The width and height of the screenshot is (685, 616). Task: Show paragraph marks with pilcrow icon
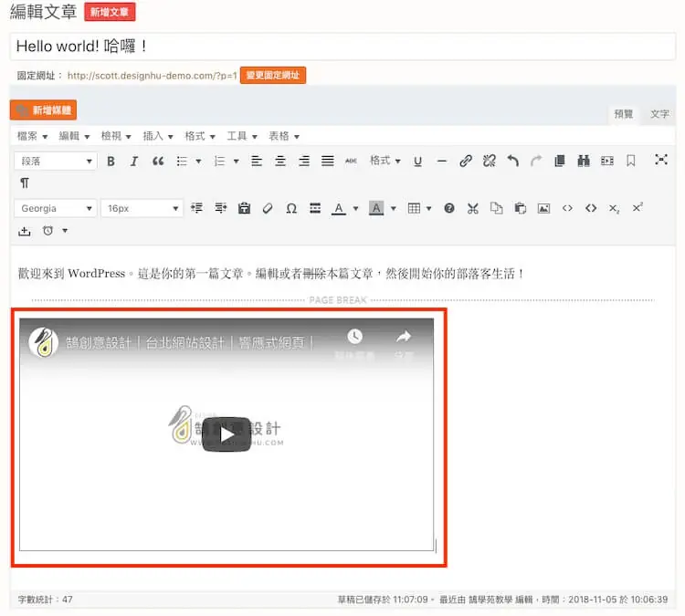(x=25, y=183)
